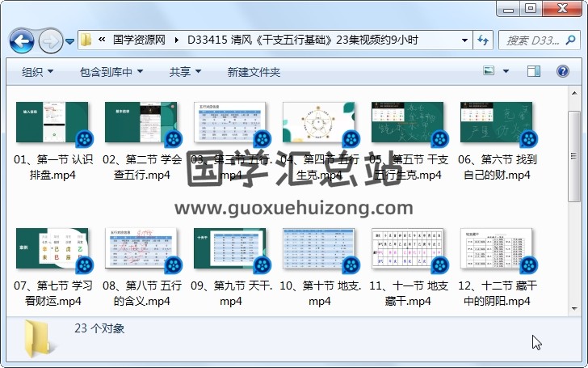
Task: Maximize the Explorer window
Action: [x=531, y=9]
